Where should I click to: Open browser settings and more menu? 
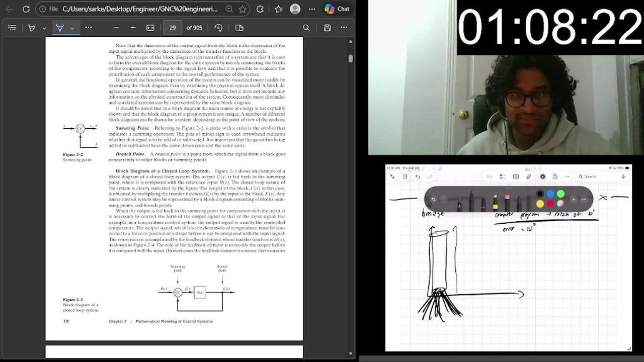312,9
